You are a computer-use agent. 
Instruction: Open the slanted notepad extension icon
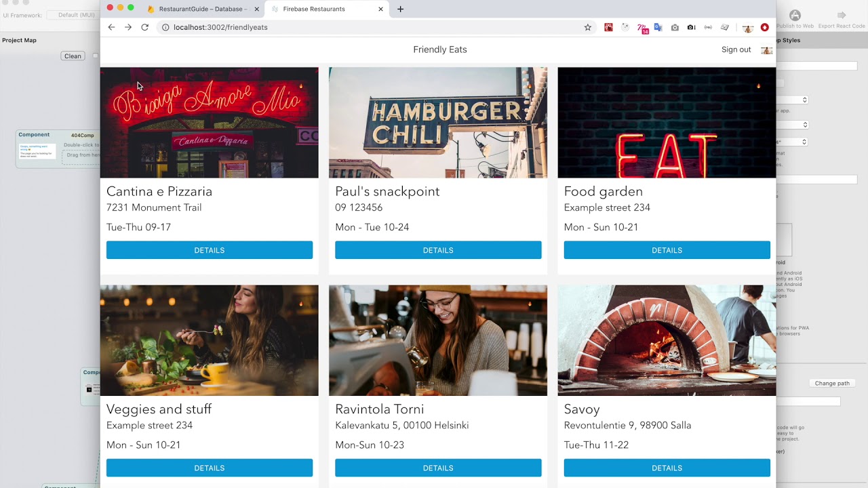click(725, 27)
